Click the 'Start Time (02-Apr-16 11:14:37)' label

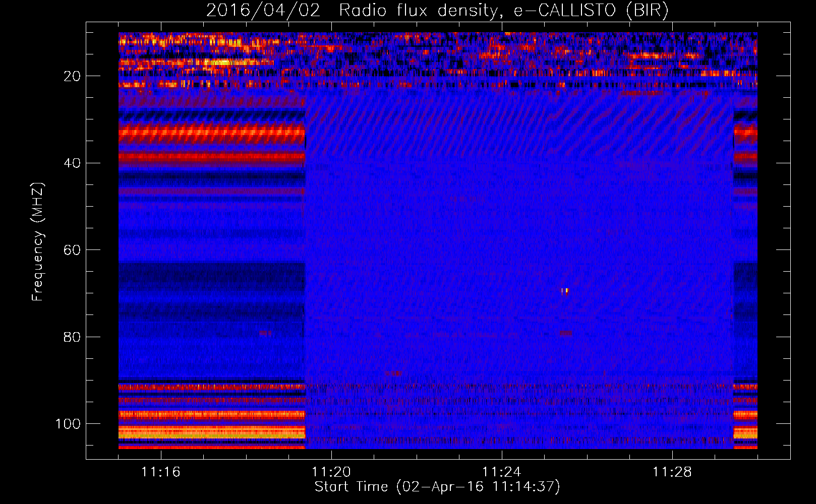(x=437, y=487)
